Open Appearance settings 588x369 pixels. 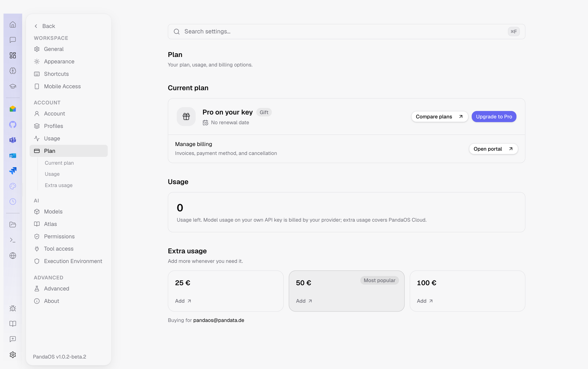point(69,62)
